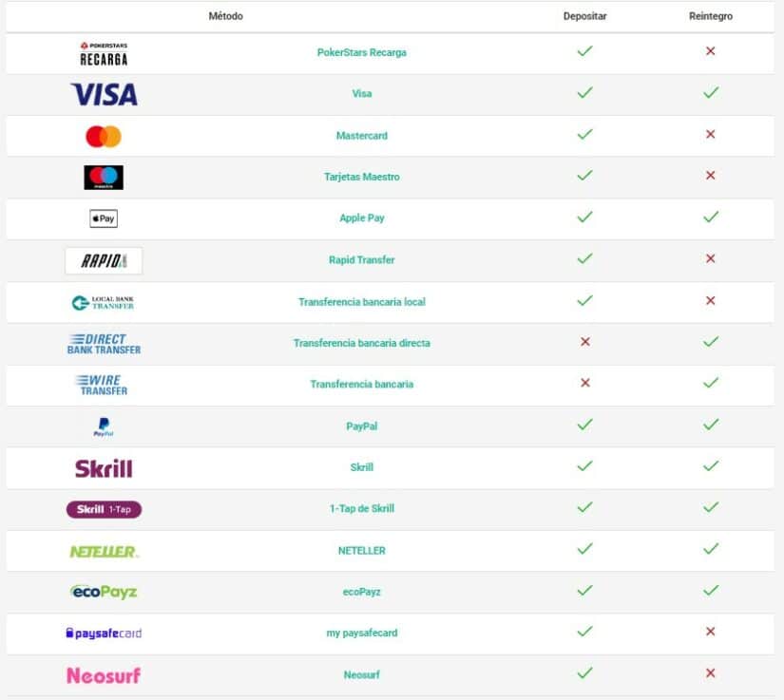The height and width of the screenshot is (700, 784).
Task: Click the Reintegro column header
Action: [x=711, y=16]
